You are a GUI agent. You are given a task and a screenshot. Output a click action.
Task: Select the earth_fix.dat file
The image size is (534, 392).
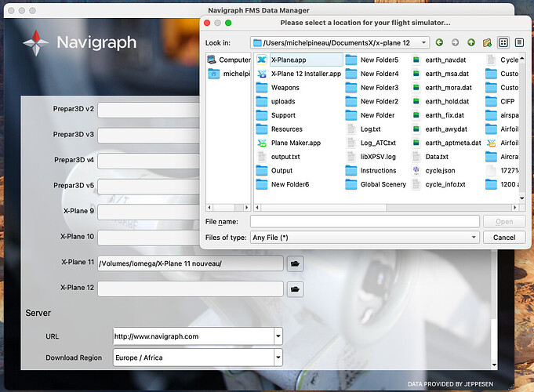pyautogui.click(x=438, y=115)
